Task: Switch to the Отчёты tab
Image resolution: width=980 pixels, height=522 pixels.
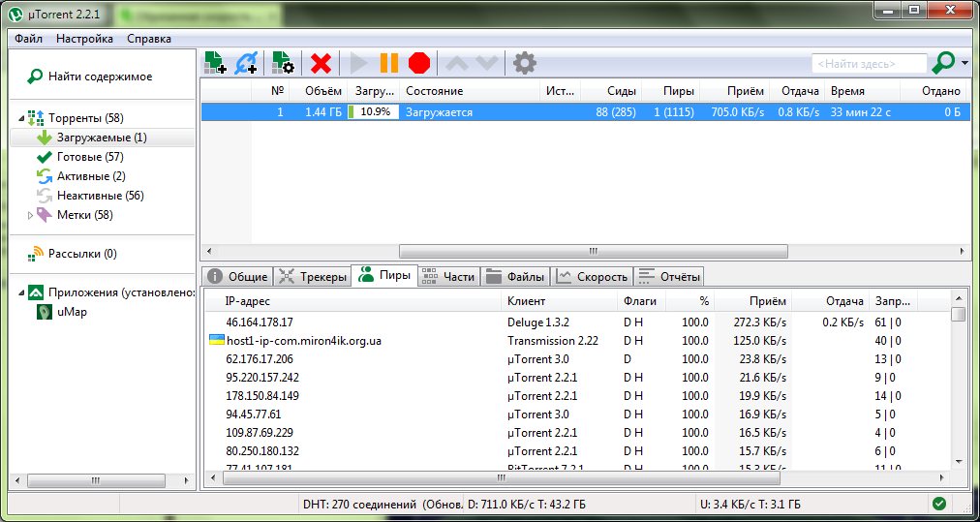Action: coord(669,276)
